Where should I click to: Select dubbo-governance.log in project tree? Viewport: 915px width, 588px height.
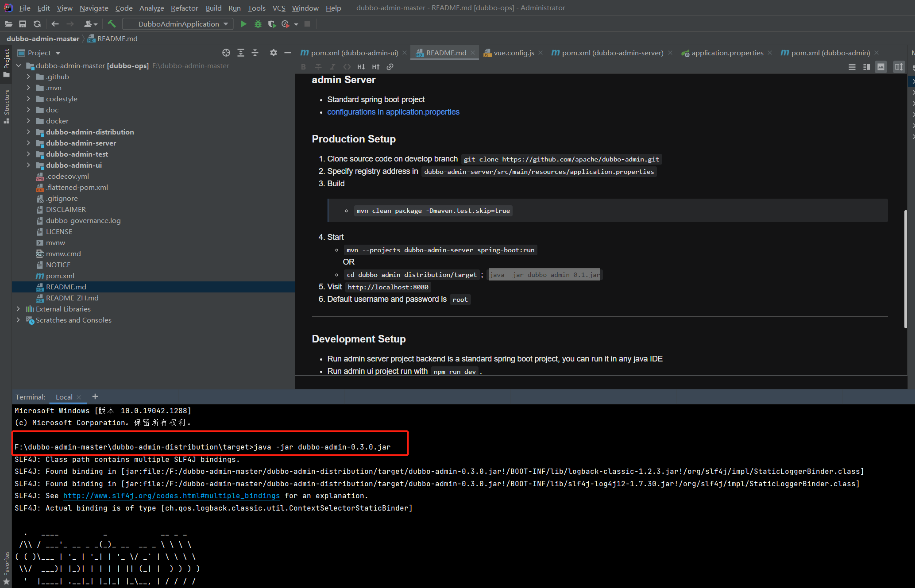coord(83,220)
